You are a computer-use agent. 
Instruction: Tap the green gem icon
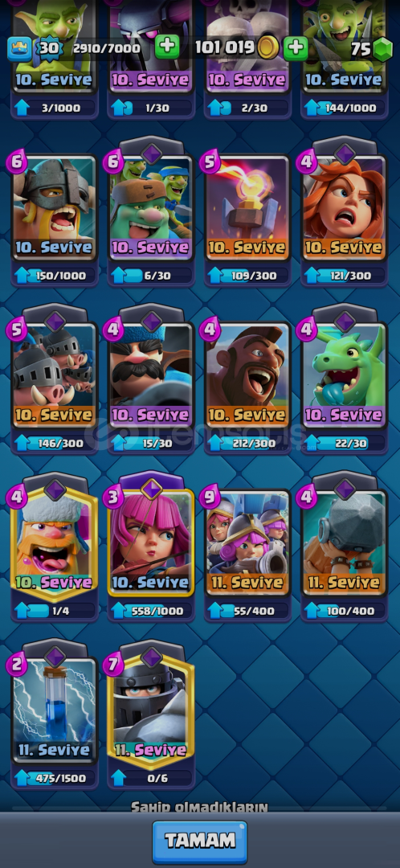coord(382,50)
